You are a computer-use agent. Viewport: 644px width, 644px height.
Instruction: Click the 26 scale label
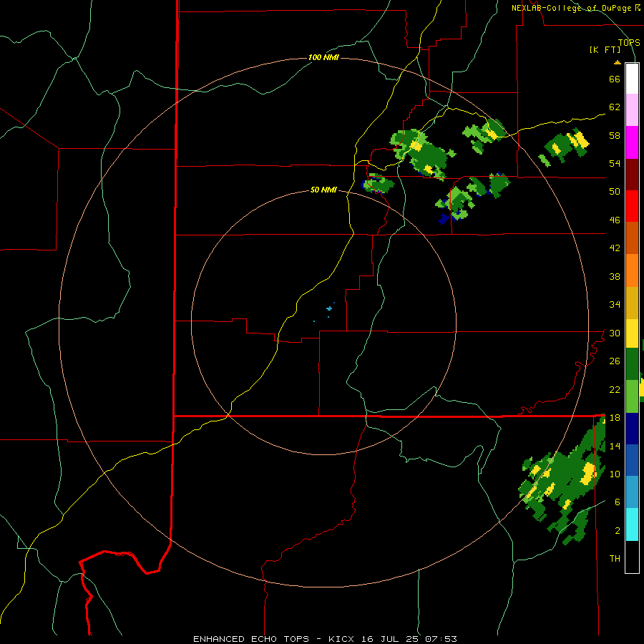tap(615, 361)
